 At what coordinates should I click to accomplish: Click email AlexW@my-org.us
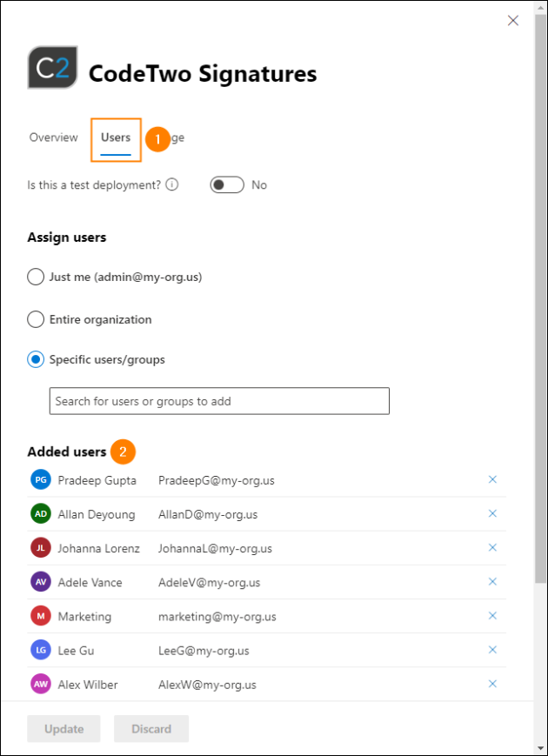point(207,685)
